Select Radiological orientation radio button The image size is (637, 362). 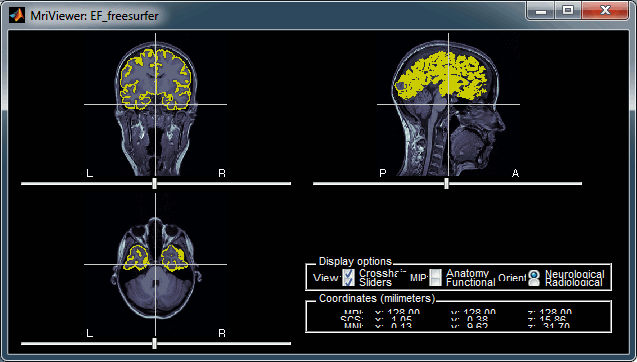[534, 282]
